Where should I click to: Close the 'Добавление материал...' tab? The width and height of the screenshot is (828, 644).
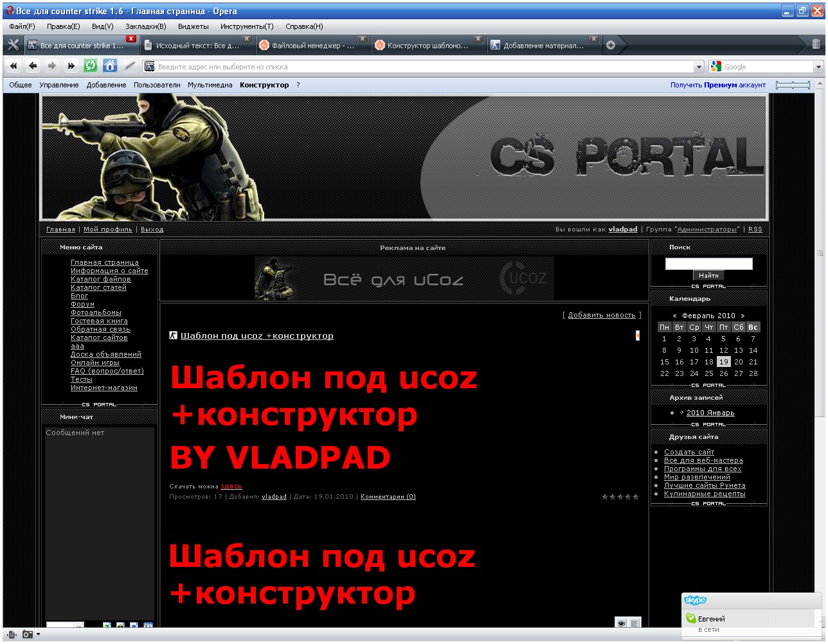593,39
